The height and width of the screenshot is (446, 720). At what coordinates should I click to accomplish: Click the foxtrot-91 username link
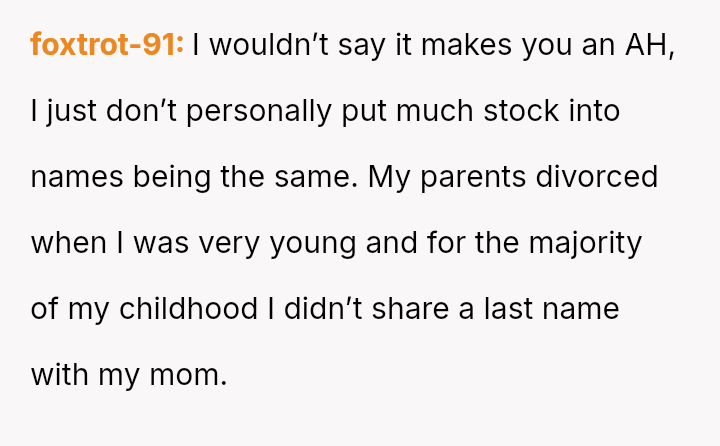tap(107, 45)
